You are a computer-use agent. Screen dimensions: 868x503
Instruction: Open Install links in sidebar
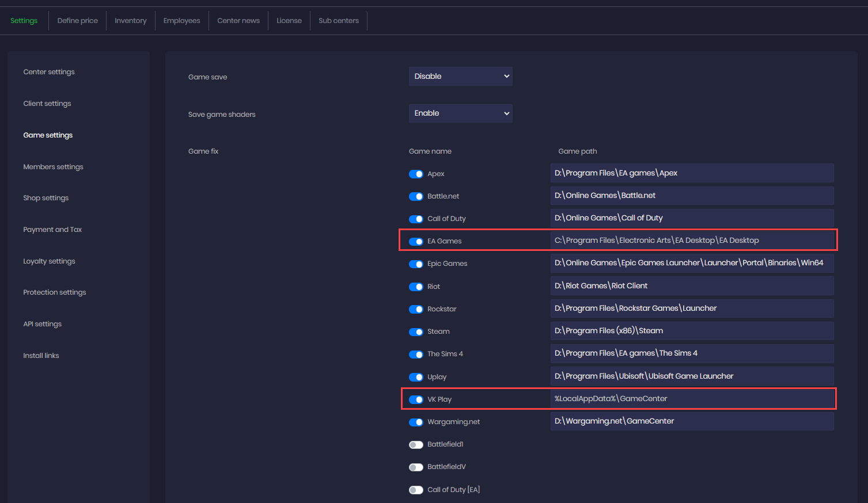tap(41, 356)
